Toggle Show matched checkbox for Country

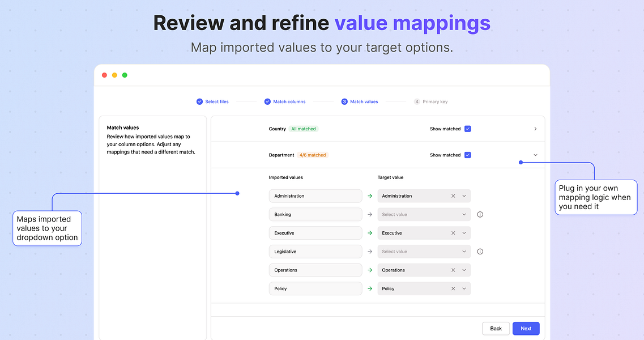pos(467,129)
